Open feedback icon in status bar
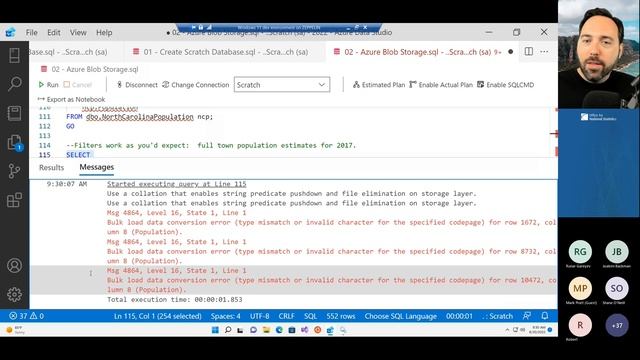 click(527, 316)
